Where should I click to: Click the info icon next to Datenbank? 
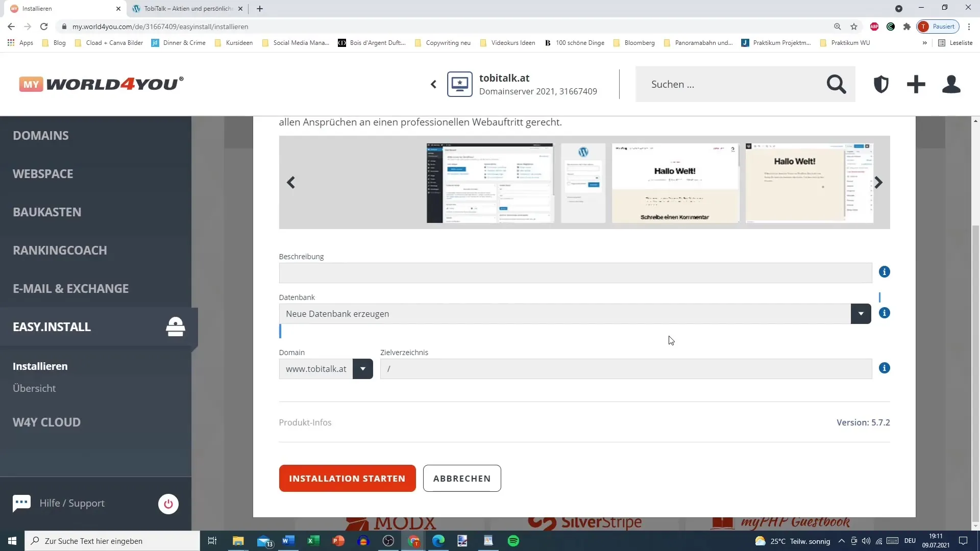885,313
